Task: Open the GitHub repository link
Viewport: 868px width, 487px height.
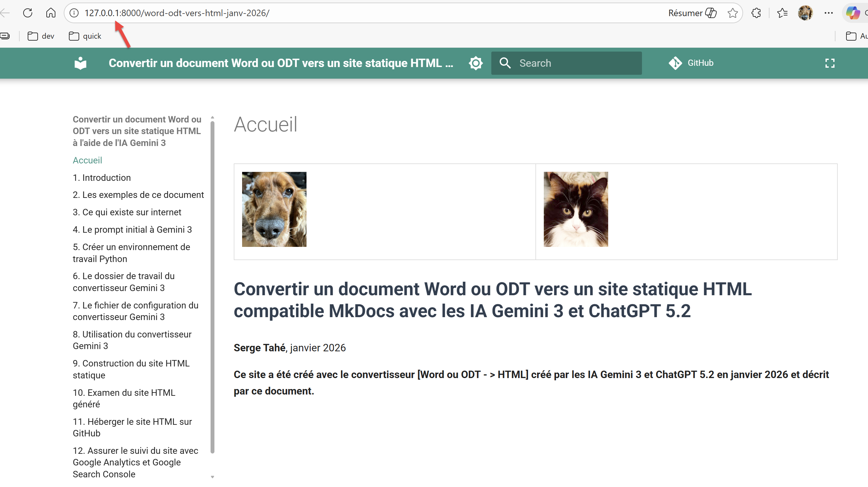Action: [x=691, y=63]
